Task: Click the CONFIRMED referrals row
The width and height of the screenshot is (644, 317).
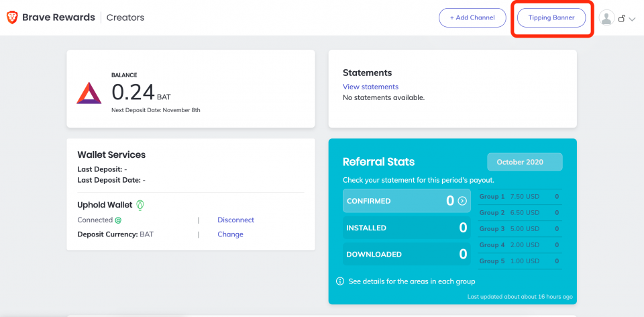Action: (x=407, y=201)
